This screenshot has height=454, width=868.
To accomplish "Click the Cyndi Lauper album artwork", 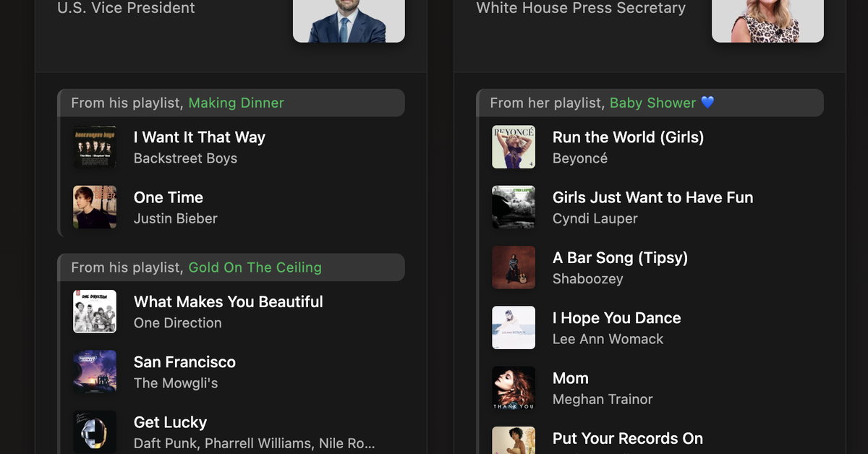I will 514,207.
